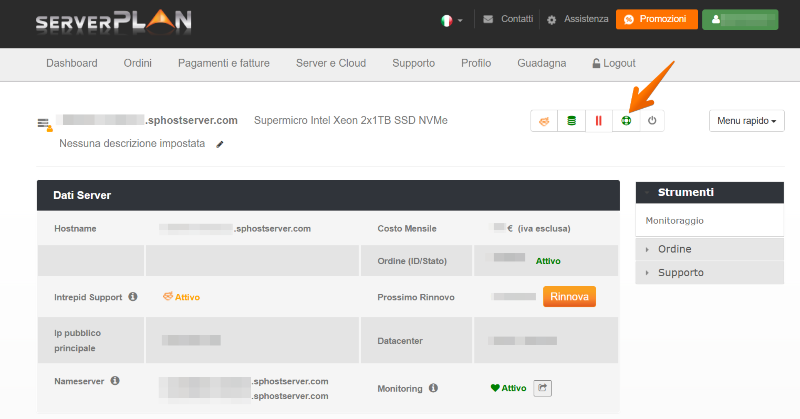Click the orange Promozioni button
800x419 pixels.
coord(656,19)
